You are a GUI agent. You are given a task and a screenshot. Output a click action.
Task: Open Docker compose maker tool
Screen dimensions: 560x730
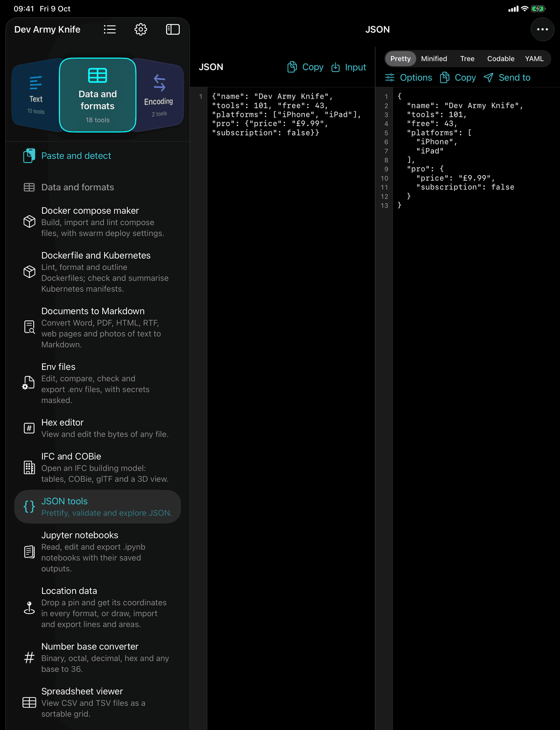pyautogui.click(x=98, y=222)
